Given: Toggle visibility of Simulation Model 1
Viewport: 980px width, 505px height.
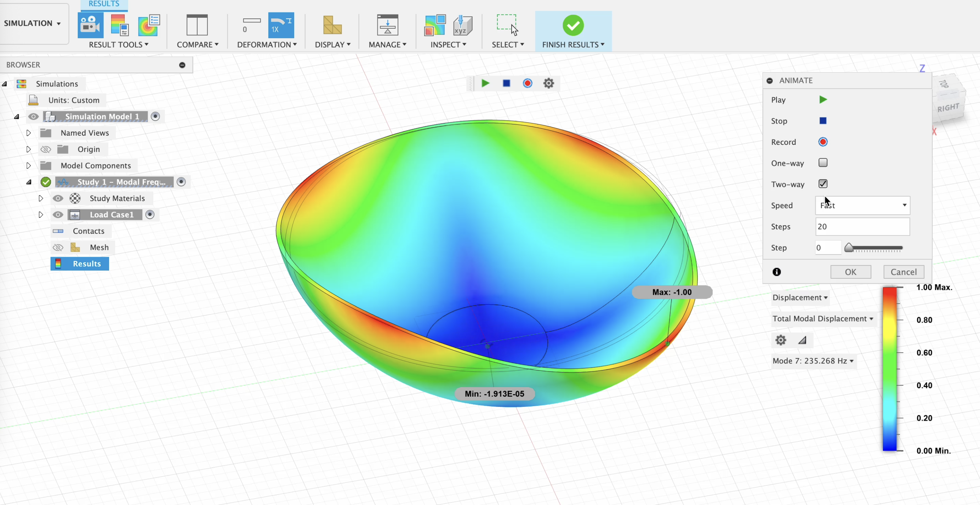Looking at the screenshot, I should 34,117.
